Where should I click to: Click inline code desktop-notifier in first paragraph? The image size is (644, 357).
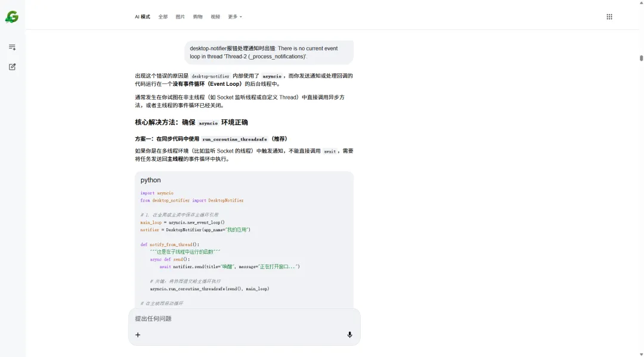210,76
